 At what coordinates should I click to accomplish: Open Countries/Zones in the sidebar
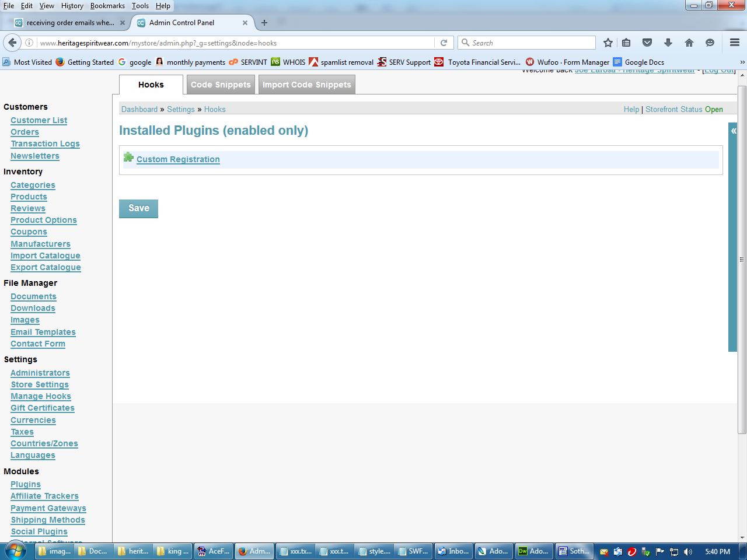pyautogui.click(x=44, y=443)
